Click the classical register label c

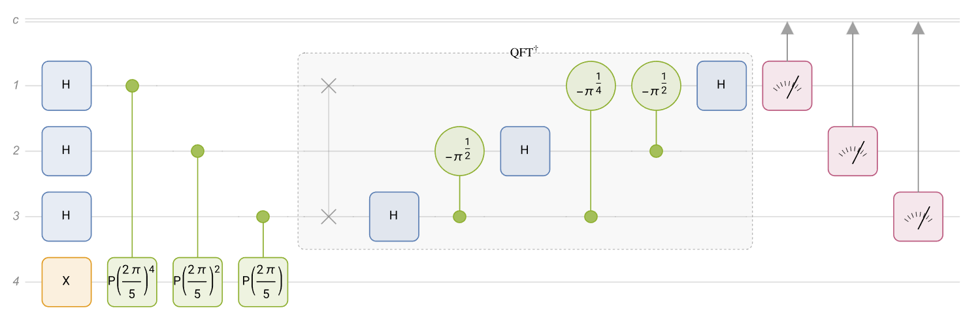(x=15, y=21)
